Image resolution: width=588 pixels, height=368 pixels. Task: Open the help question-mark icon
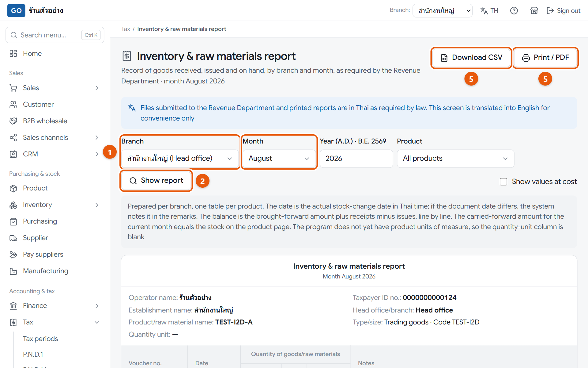click(514, 11)
